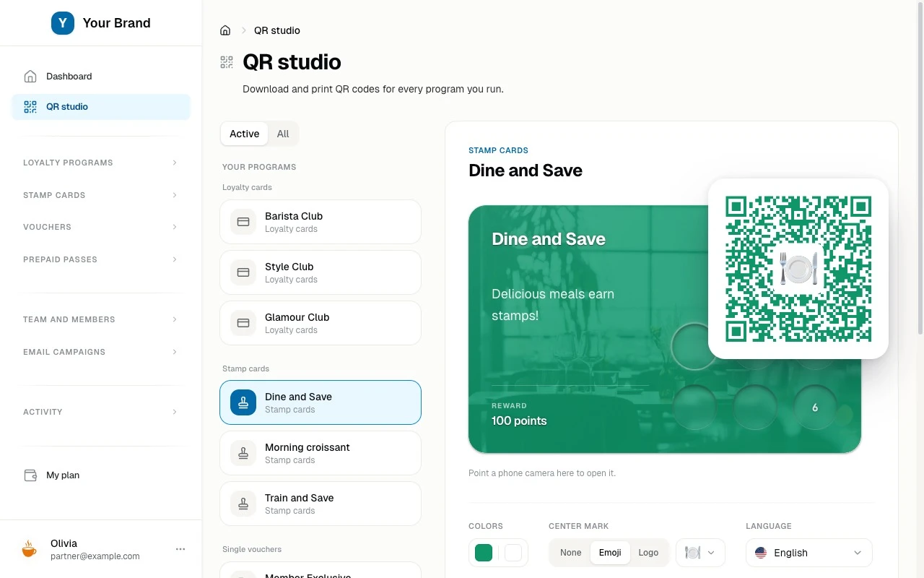The width and height of the screenshot is (924, 578).
Task: Open the account options ellipsis menu
Action: click(180, 549)
